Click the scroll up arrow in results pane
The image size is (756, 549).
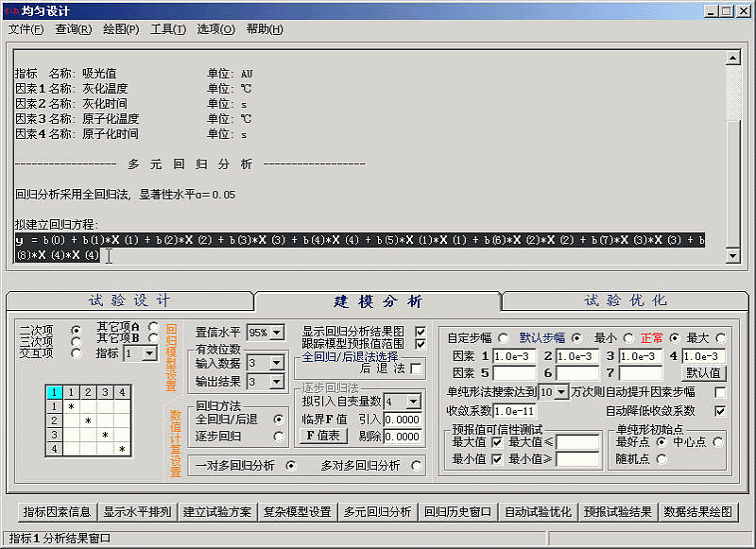coord(731,58)
